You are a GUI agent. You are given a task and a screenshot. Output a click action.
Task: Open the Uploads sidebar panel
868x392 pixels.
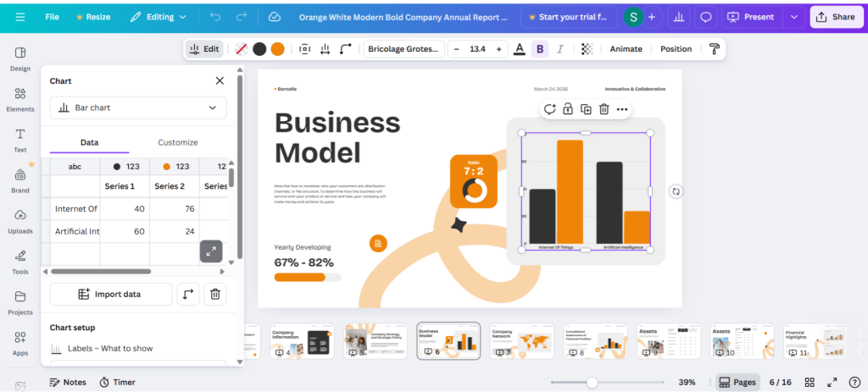click(20, 221)
